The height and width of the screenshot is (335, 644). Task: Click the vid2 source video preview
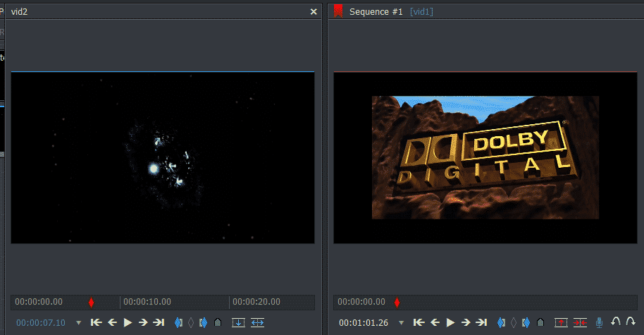(163, 158)
